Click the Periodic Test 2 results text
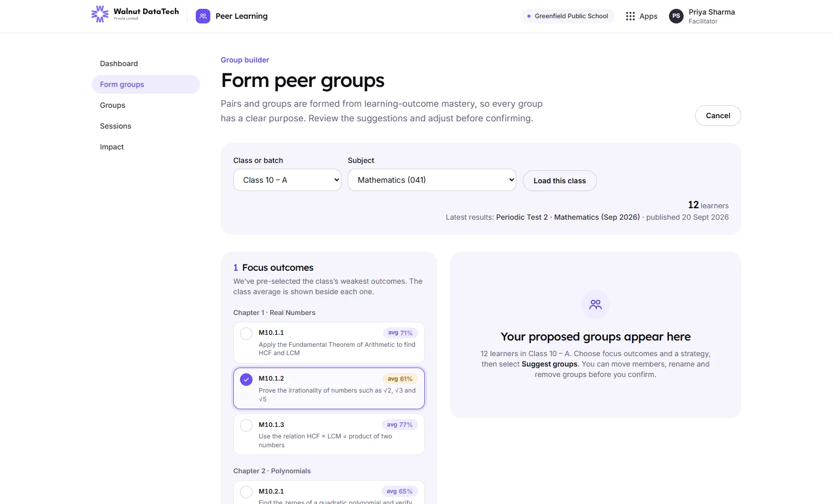Viewport: 833px width, 504px height. [568, 217]
